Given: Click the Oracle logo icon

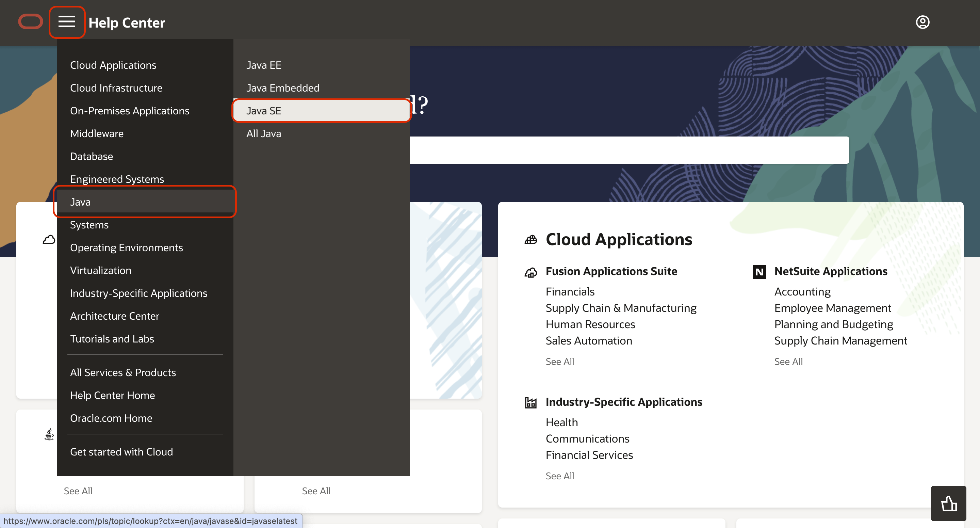Looking at the screenshot, I should (30, 22).
